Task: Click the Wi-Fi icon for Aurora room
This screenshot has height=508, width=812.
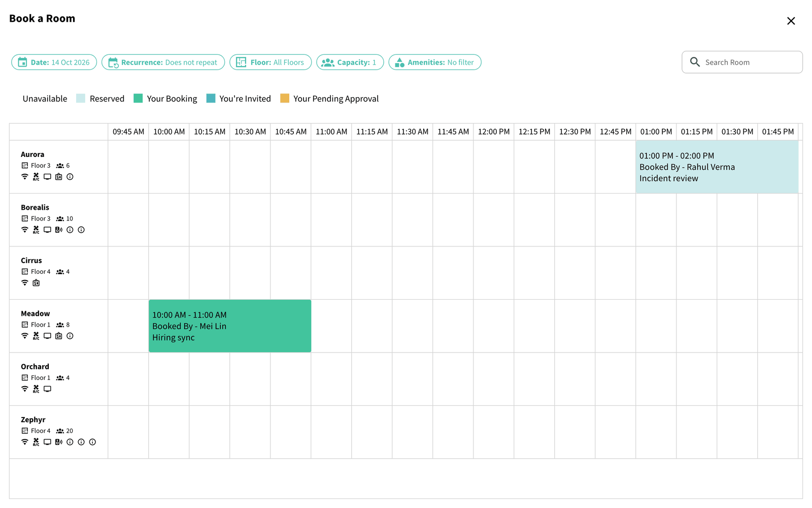Action: [x=25, y=177]
